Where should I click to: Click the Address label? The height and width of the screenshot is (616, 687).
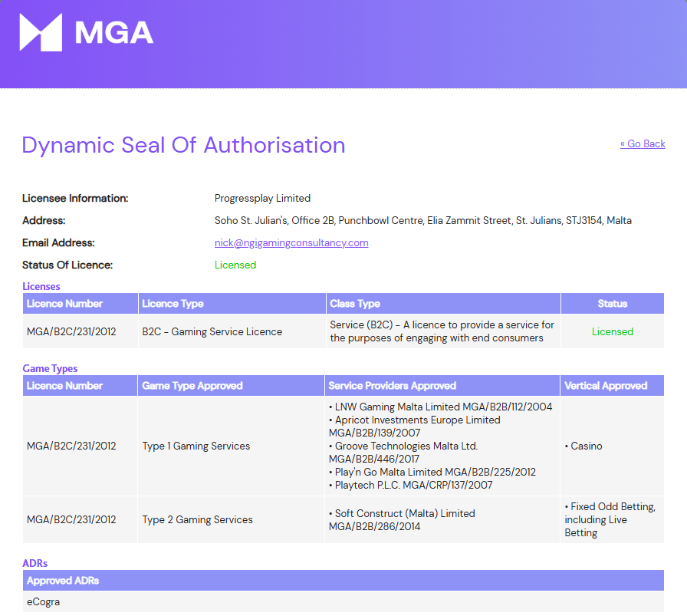coord(44,220)
